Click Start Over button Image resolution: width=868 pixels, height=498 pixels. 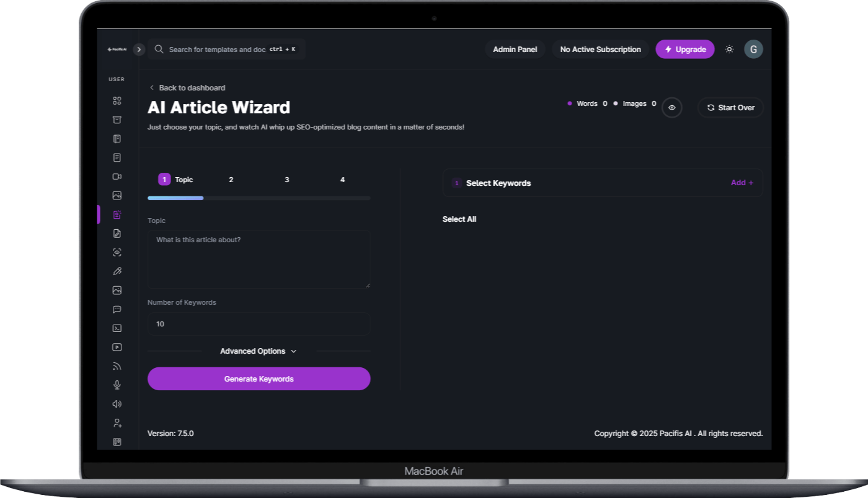pyautogui.click(x=730, y=108)
